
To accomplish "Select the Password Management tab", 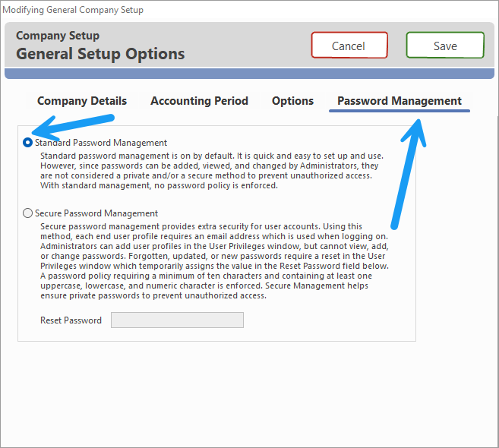I will [400, 101].
